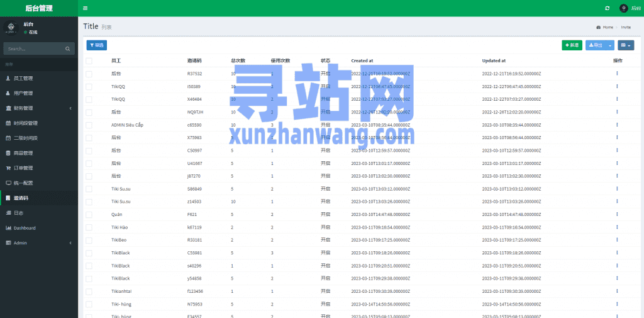Click the TikiBlack cell for code s40296
Viewport: 644px width, 318px height.
[120, 266]
